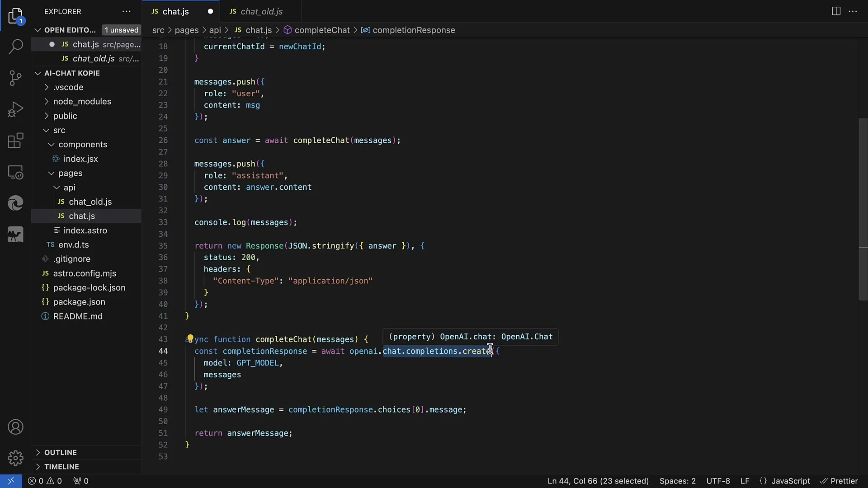Viewport: 868px width, 488px height.
Task: Switch to the chat_old.js editor tab
Action: pyautogui.click(x=261, y=12)
